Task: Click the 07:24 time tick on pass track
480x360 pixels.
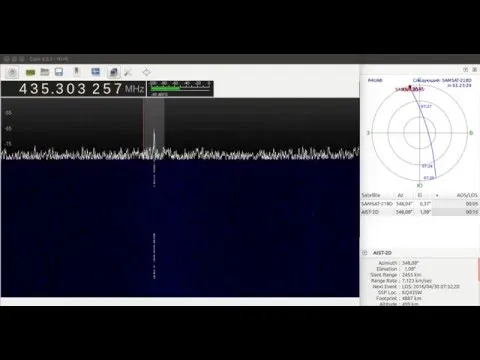Action: click(427, 166)
